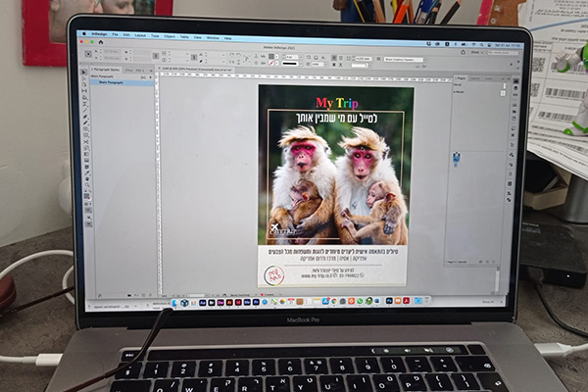Click the My Trip headline on the page
588x392 pixels.
[336, 102]
